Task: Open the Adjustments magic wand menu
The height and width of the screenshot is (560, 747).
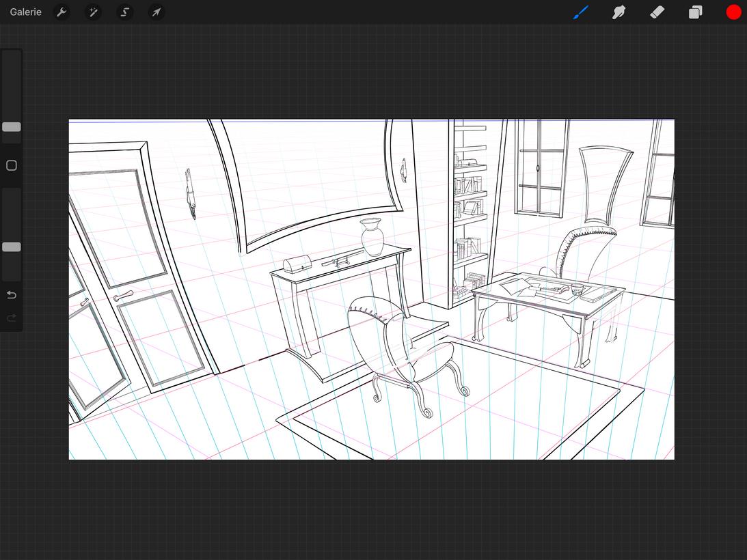Action: [x=94, y=12]
